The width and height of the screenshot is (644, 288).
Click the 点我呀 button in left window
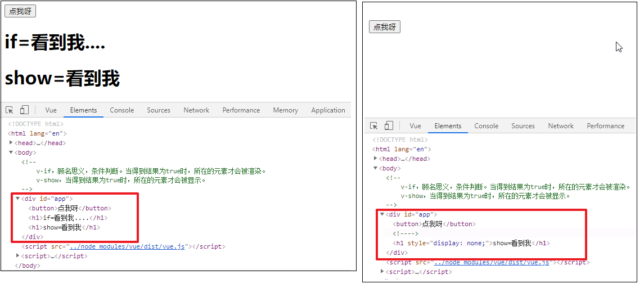(x=20, y=11)
